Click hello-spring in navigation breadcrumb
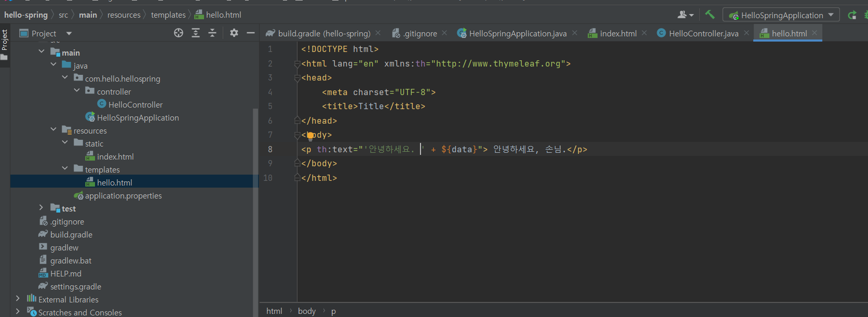This screenshot has width=868, height=317. 26,15
